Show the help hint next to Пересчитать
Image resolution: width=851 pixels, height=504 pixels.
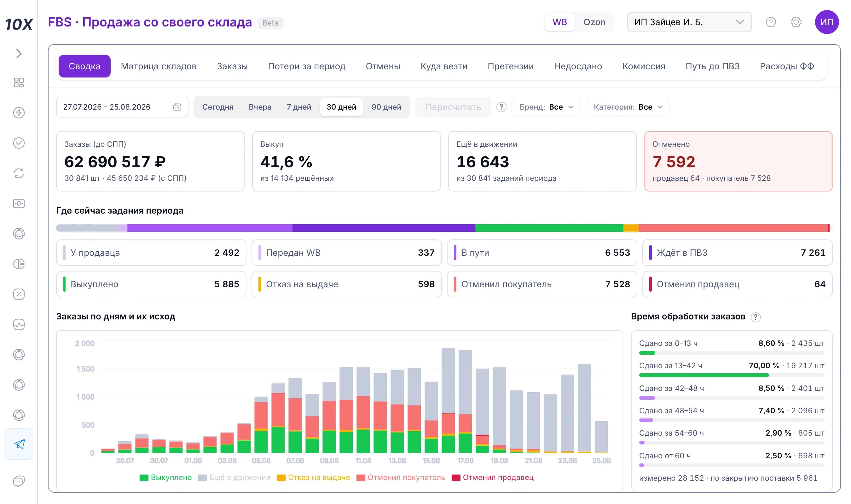(x=501, y=107)
